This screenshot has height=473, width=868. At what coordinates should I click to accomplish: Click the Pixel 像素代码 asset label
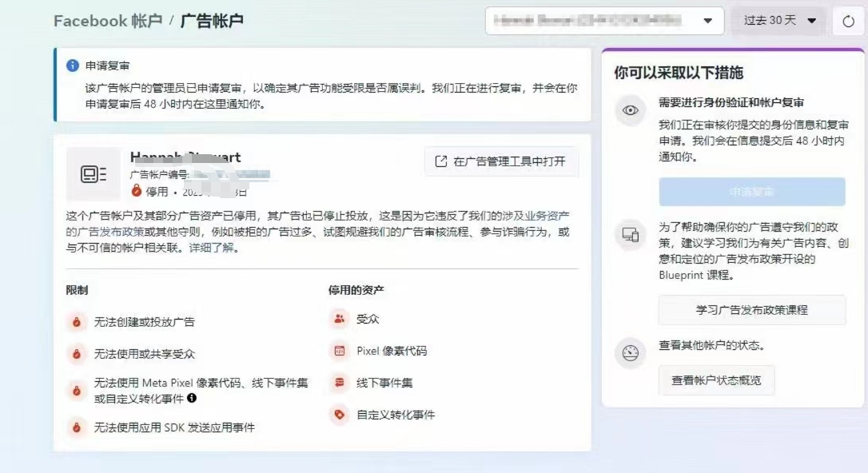(x=392, y=351)
